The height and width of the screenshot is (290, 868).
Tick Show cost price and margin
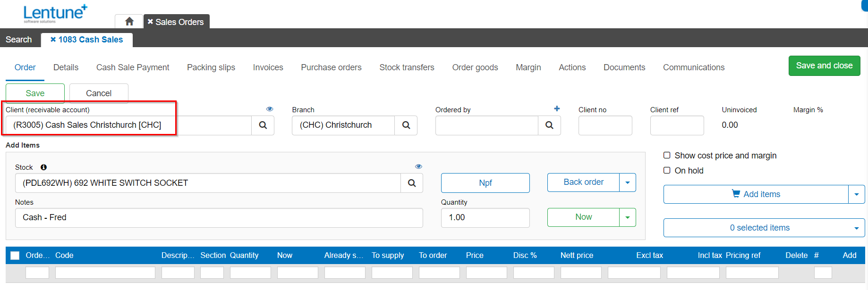[667, 155]
